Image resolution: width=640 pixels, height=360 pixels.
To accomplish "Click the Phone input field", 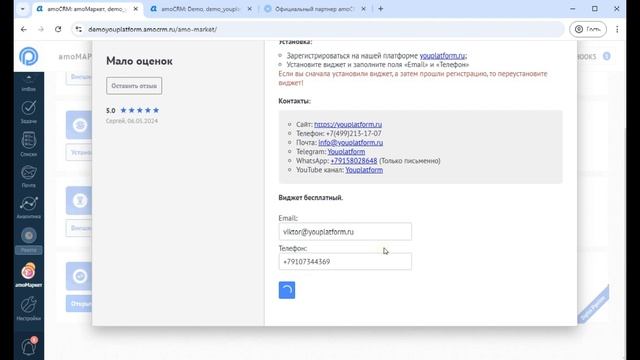I will (x=345, y=261).
